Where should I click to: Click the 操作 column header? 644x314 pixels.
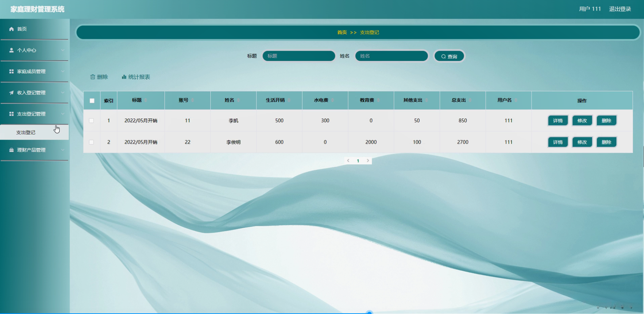(x=582, y=101)
